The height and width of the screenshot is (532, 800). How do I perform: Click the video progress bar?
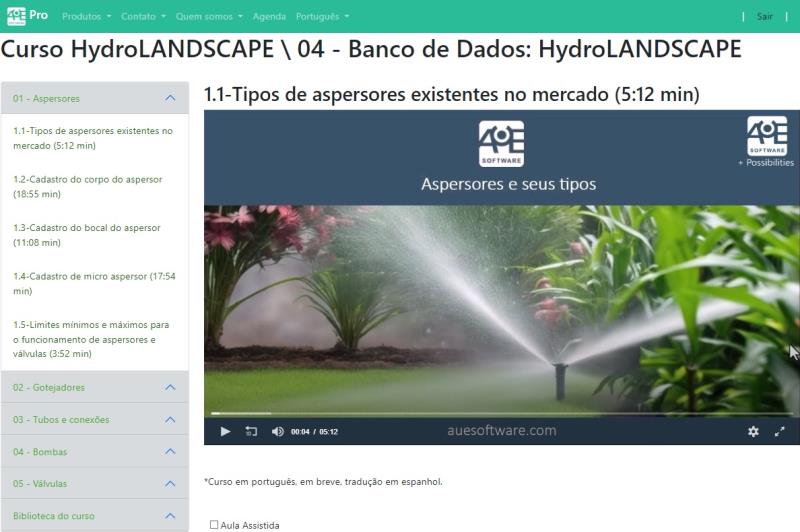coord(502,413)
